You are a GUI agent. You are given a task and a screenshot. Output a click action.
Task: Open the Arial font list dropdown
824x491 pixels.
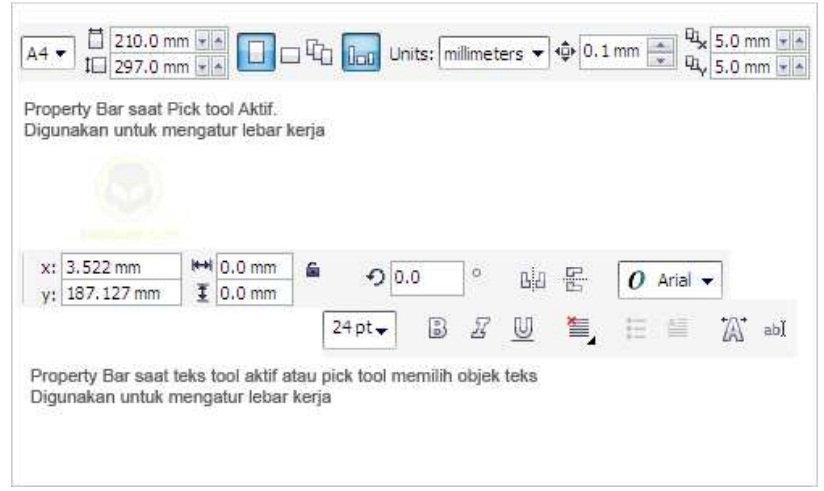670,280
